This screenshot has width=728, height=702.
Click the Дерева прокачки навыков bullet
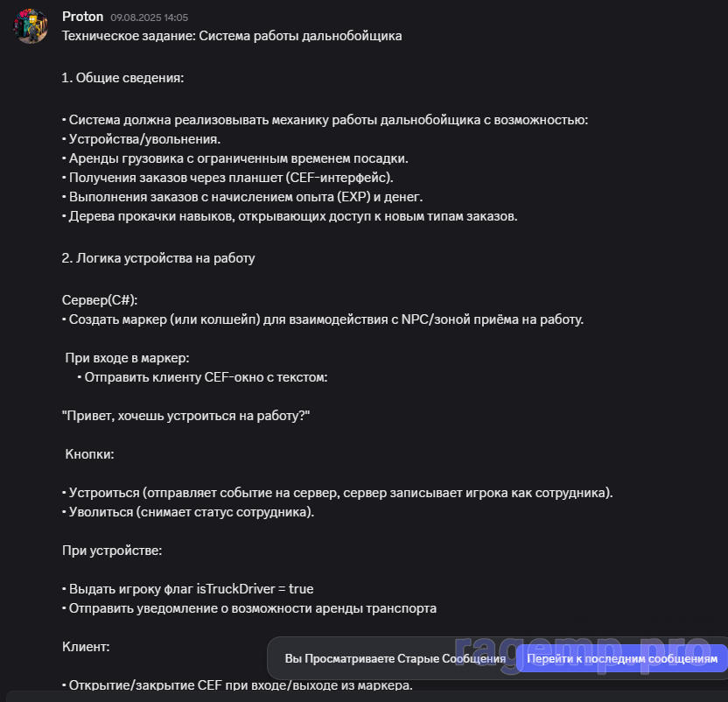tap(290, 216)
